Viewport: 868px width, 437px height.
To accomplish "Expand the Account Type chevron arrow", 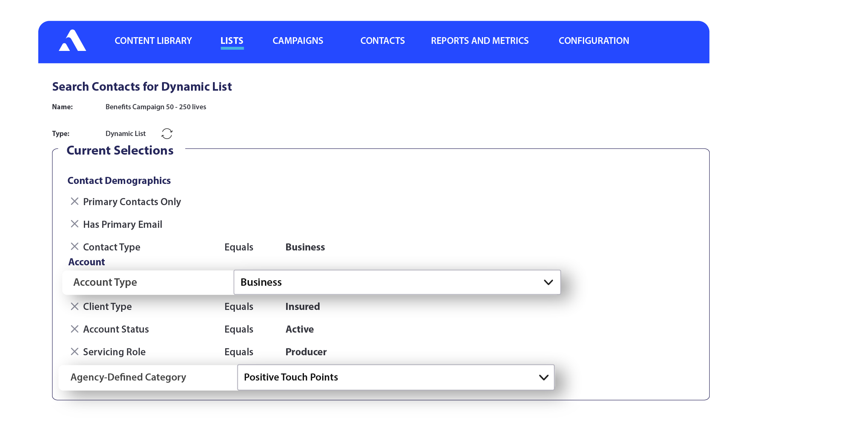I will click(x=548, y=282).
